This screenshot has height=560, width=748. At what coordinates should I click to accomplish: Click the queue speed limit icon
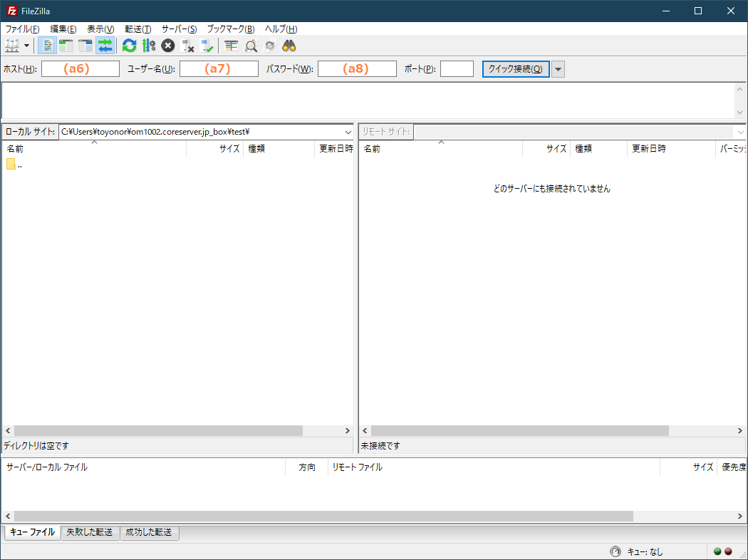click(615, 551)
